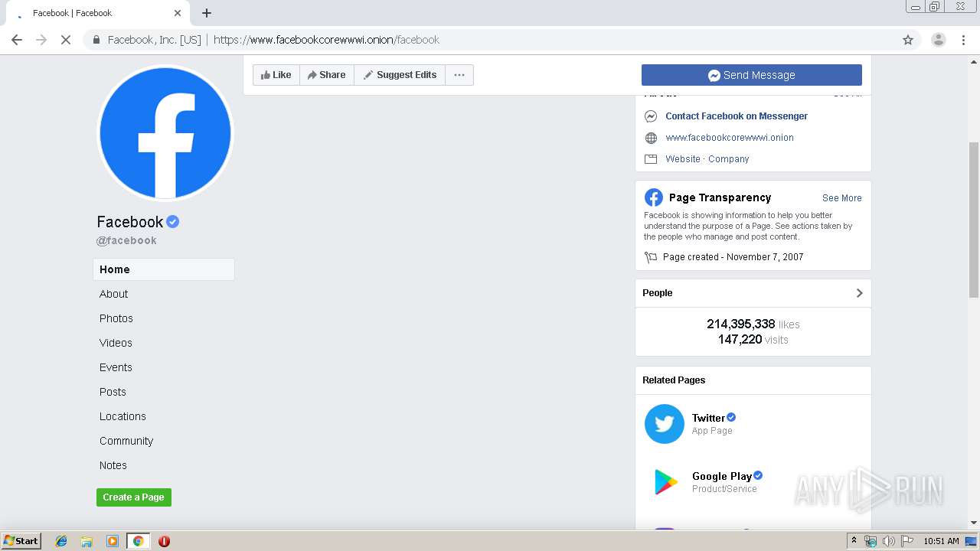Open the Google Play related page name
This screenshot has width=980, height=551.
(x=722, y=476)
